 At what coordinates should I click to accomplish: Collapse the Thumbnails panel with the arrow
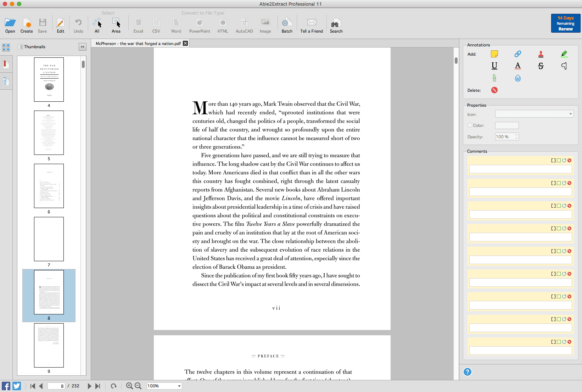click(x=83, y=47)
